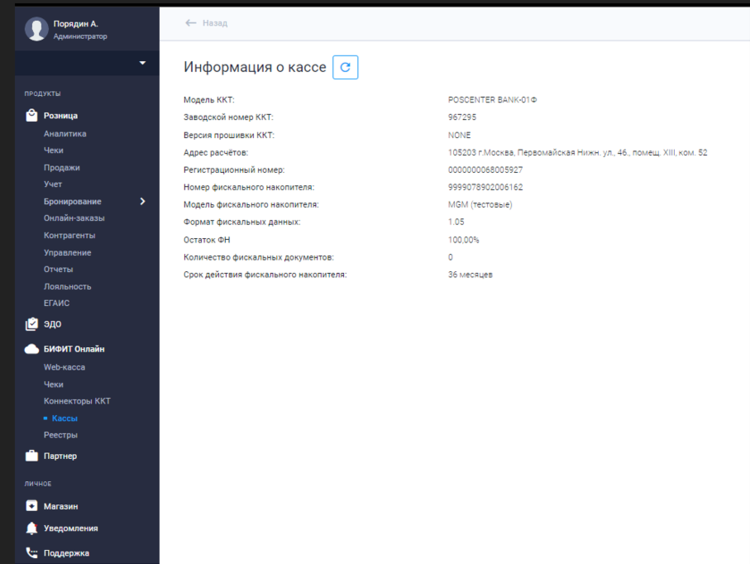Click the Уведомления bell icon
This screenshot has height=564, width=750.
(x=32, y=528)
